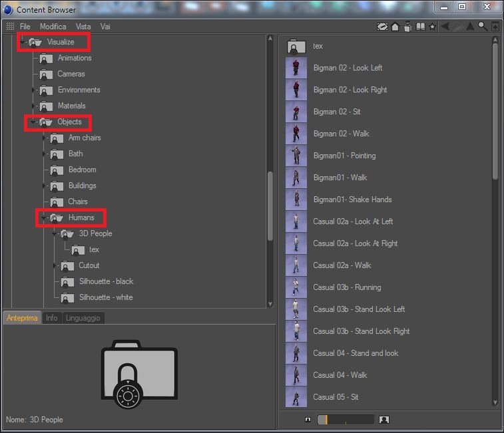
Task: Collapse the 3D People tree node
Action: (x=55, y=234)
